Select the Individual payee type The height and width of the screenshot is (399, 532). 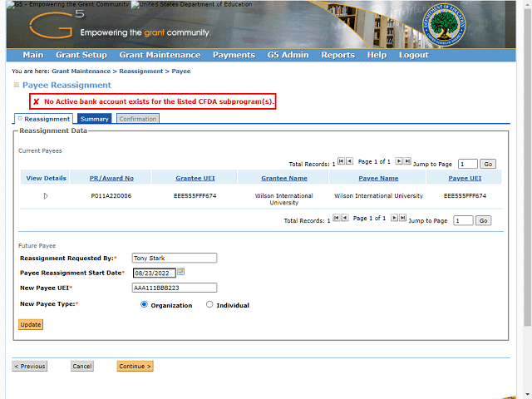(209, 304)
